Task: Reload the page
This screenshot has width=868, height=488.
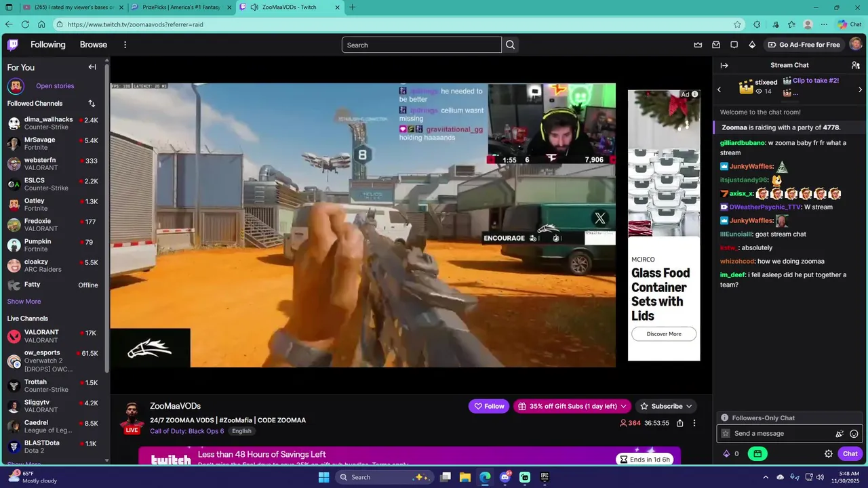Action: point(25,24)
